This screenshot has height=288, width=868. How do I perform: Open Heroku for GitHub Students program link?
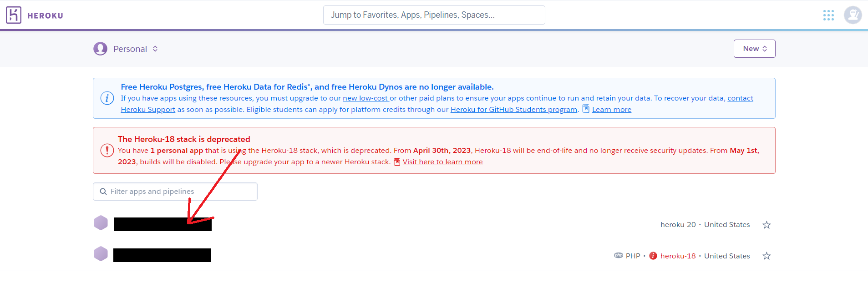pos(514,109)
